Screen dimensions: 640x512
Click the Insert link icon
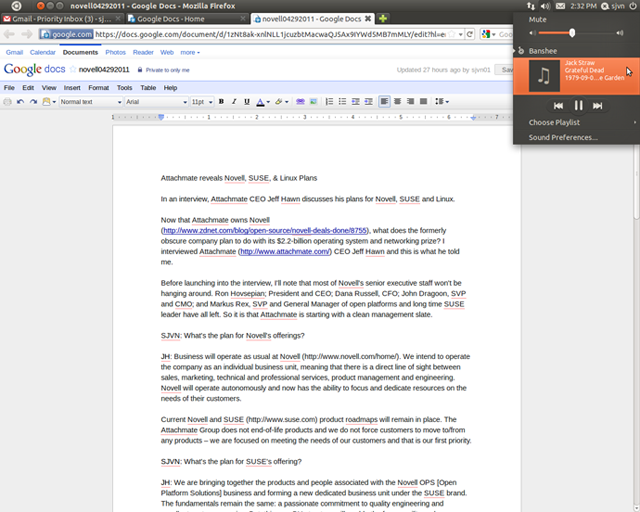point(300,102)
